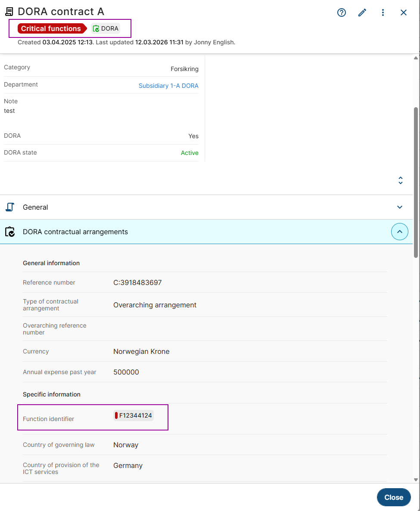The image size is (420, 511).
Task: Click the red Critical functions tag
Action: pyautogui.click(x=51, y=28)
